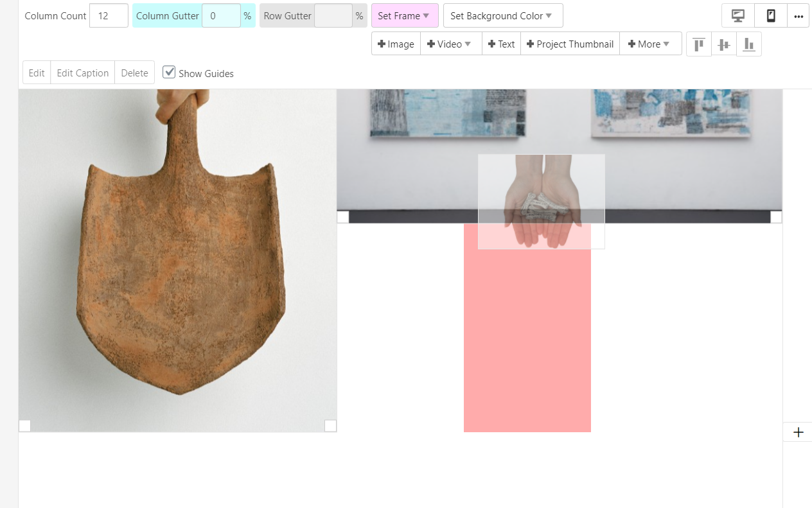Click bottom-right resize handle of shovel image
Image resolution: width=812 pixels, height=508 pixels.
[x=330, y=425]
